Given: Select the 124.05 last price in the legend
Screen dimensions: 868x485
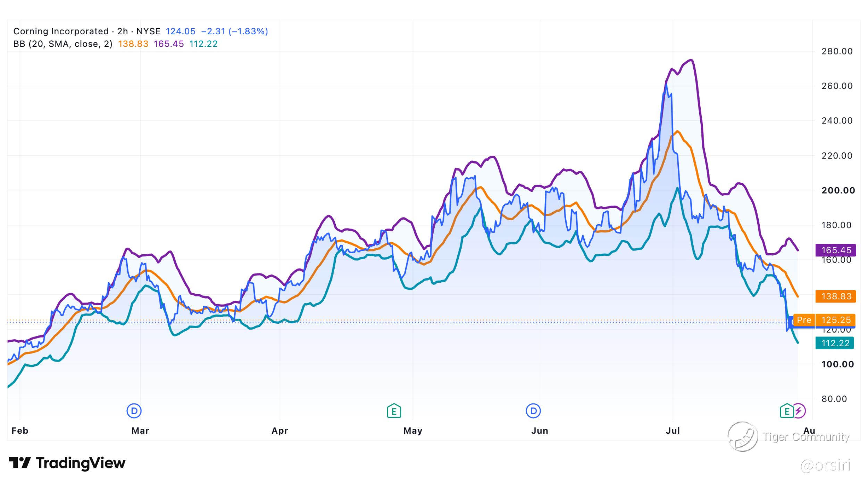Looking at the screenshot, I should (x=181, y=31).
